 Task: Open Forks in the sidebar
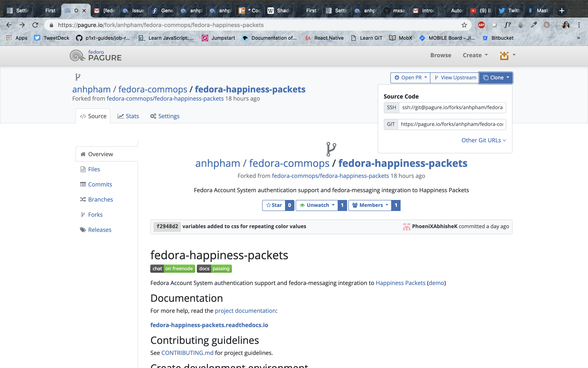tap(91, 214)
